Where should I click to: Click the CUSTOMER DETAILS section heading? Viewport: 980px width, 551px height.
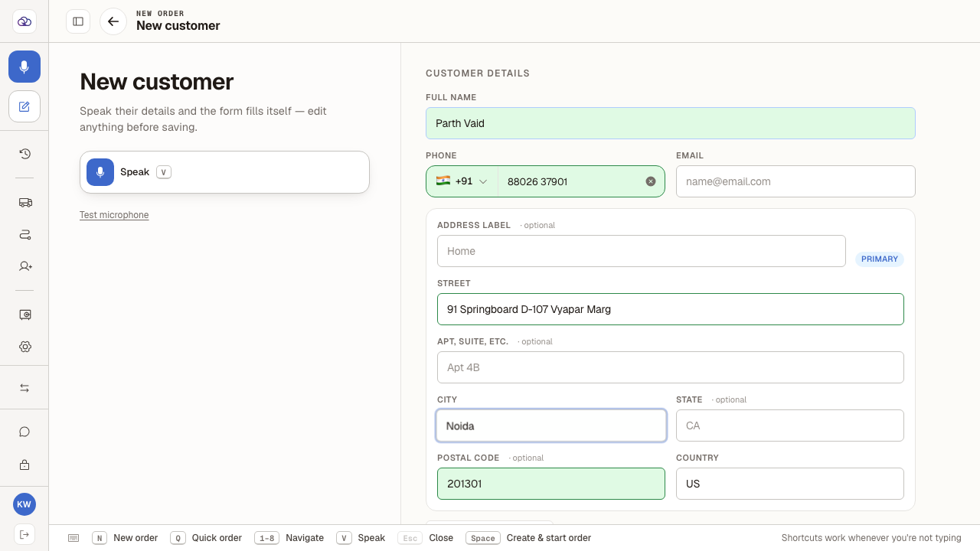click(478, 73)
